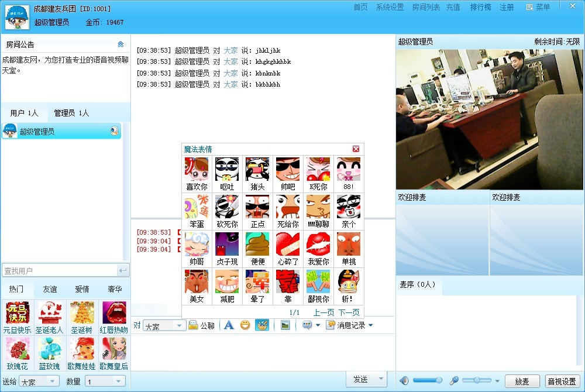This screenshot has width=585, height=392.
Task: Open the smiley emoticon picker
Action: tap(245, 325)
